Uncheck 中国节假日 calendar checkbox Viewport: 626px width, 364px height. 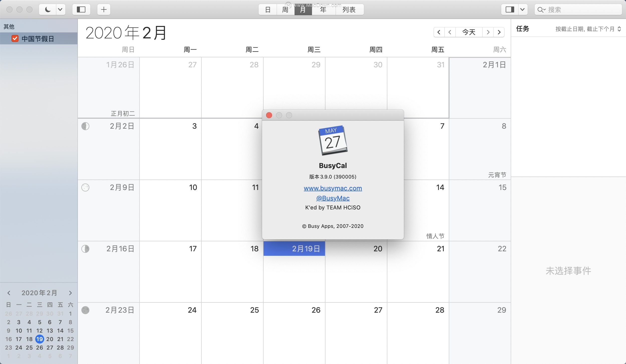coord(15,38)
